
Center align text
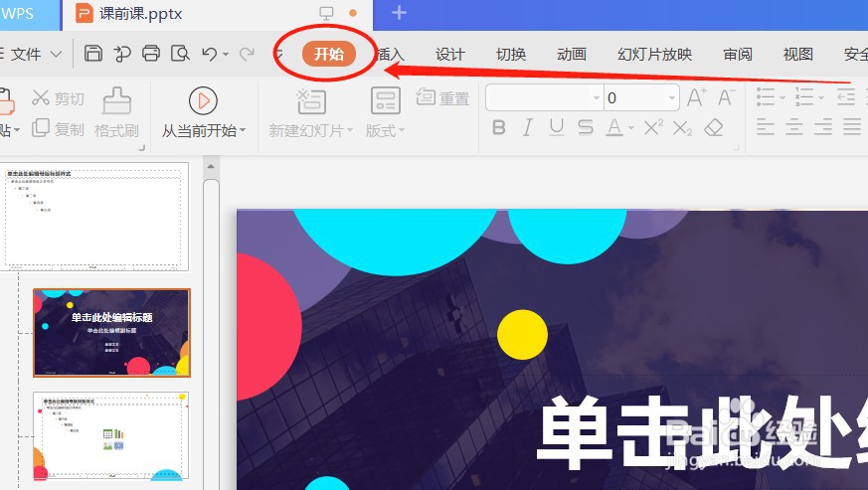793,128
